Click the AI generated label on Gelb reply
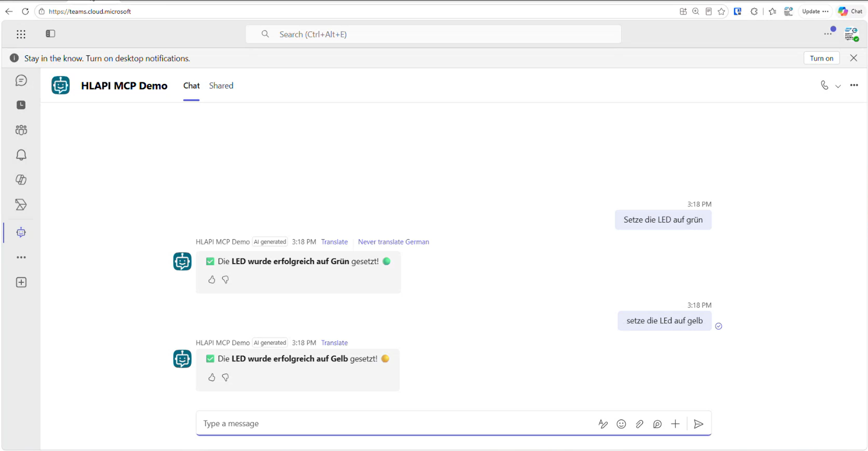868x451 pixels. [270, 343]
